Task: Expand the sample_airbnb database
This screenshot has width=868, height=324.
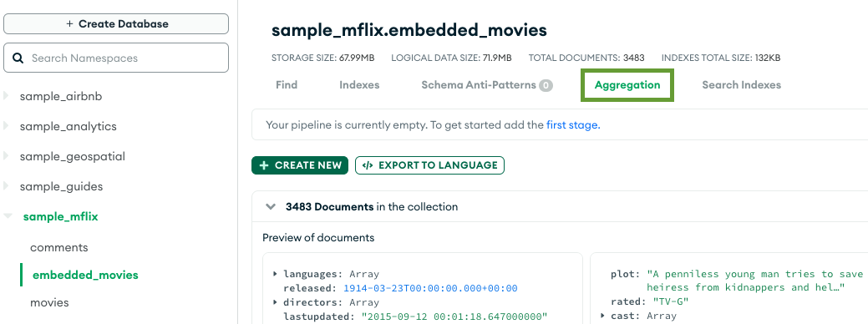Action: pos(6,96)
